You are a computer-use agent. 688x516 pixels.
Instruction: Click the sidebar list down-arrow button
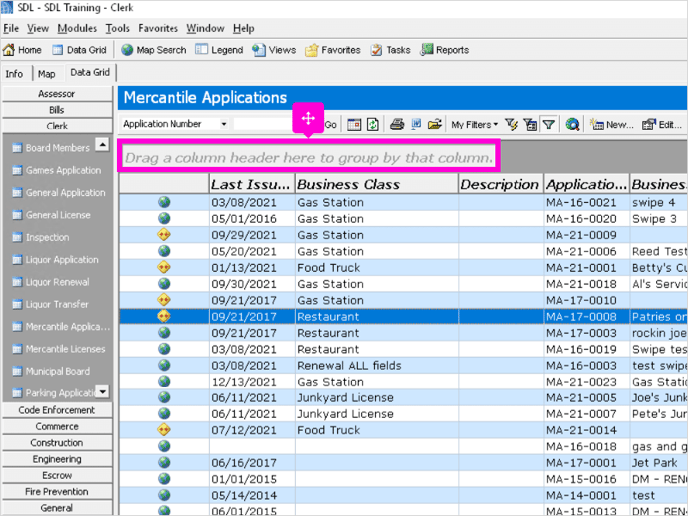tap(102, 391)
